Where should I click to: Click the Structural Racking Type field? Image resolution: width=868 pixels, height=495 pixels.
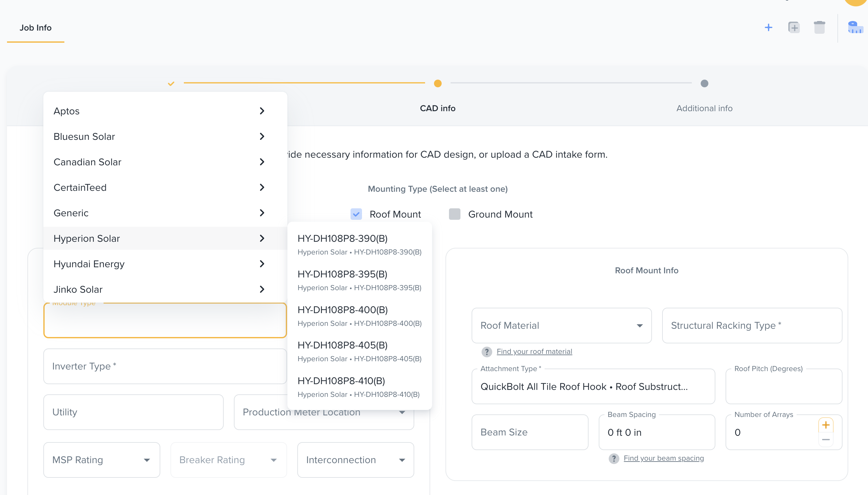(752, 325)
